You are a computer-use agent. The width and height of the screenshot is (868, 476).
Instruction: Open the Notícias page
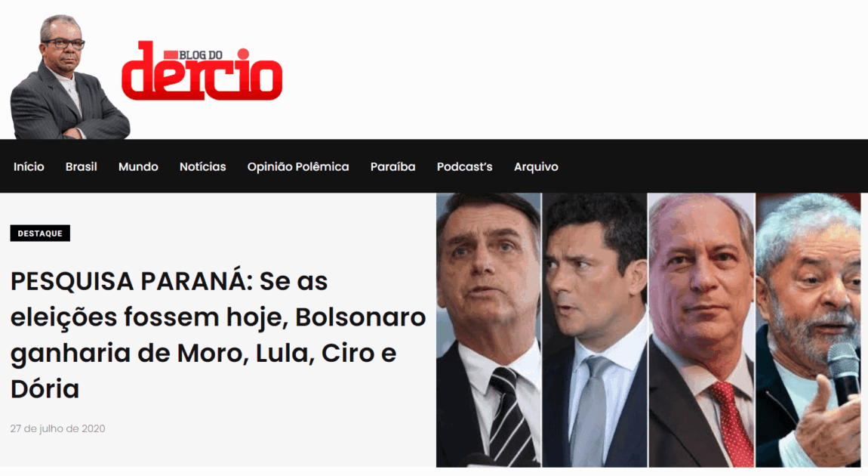coord(202,167)
